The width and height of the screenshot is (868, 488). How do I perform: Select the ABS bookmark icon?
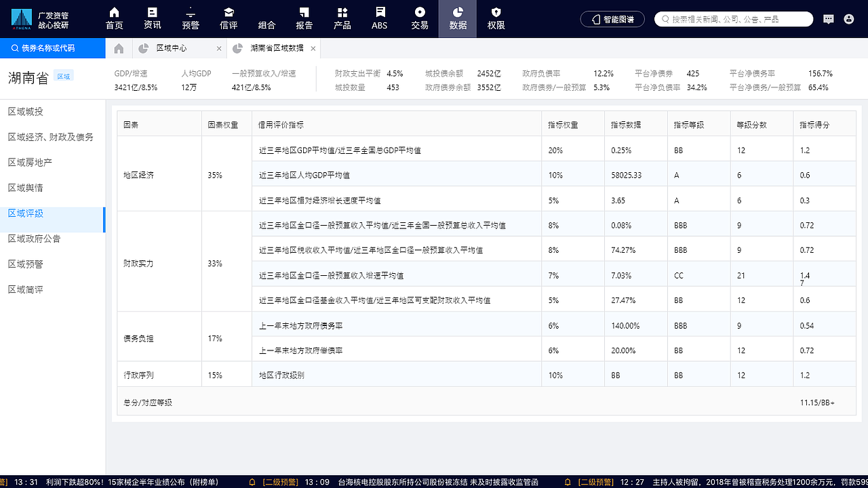tap(379, 19)
